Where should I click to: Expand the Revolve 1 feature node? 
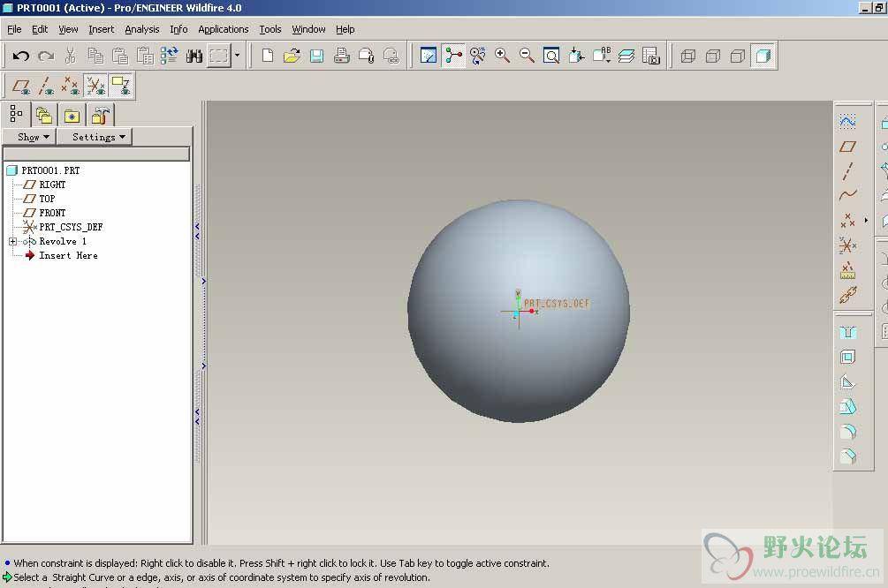click(x=12, y=241)
